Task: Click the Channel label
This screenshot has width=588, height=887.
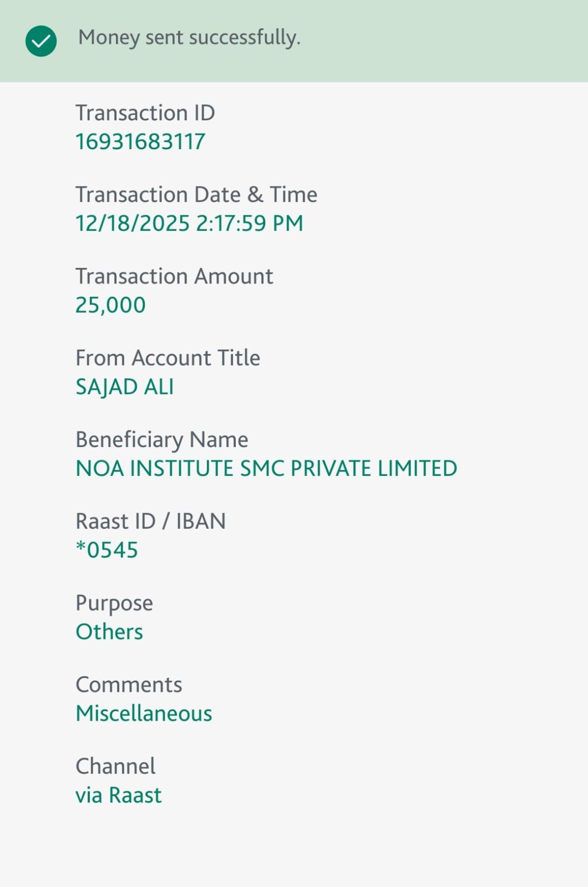Action: (115, 766)
